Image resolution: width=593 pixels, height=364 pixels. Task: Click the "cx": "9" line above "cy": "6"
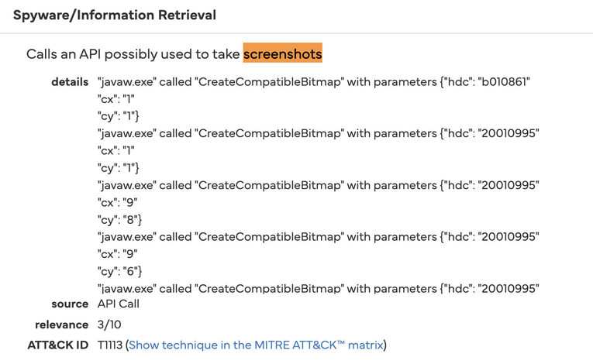coord(118,254)
